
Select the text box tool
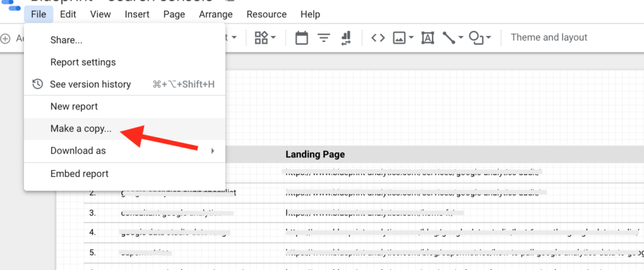point(428,38)
